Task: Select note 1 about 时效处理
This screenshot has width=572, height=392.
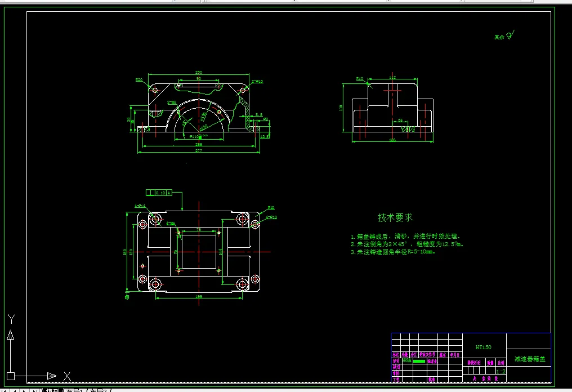Action: 405,237
